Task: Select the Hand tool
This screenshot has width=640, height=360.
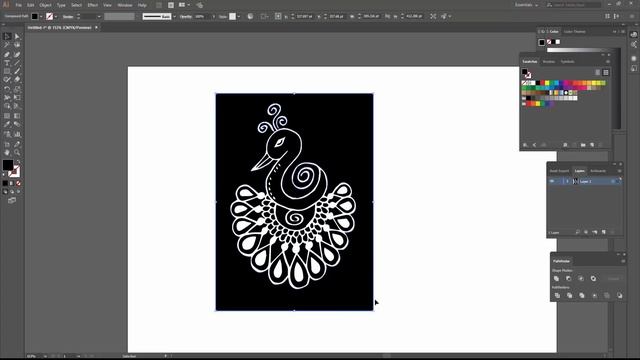Action: click(x=7, y=153)
